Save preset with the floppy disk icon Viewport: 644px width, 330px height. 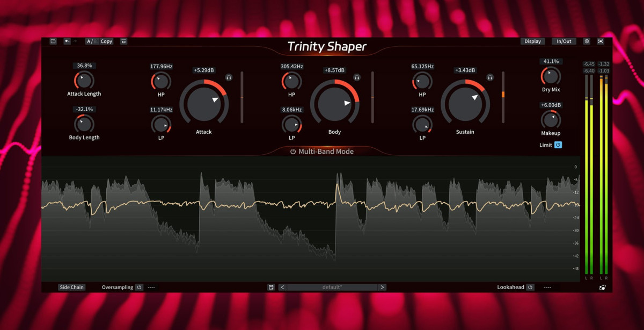coord(271,287)
